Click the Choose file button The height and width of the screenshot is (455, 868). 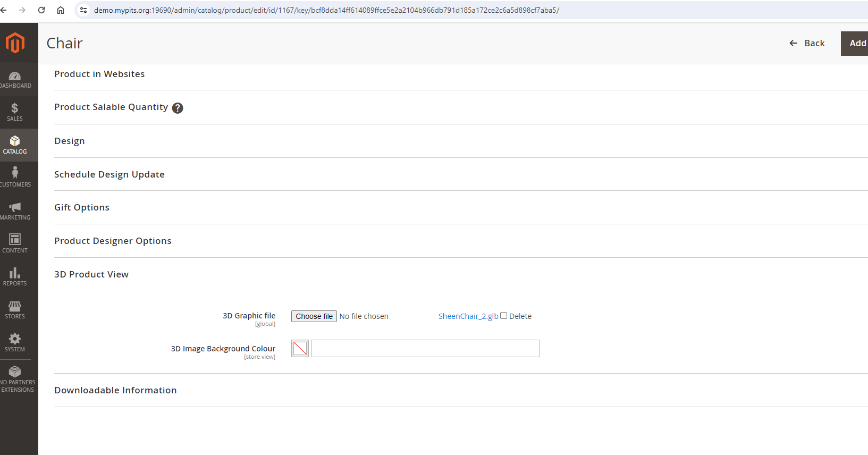pos(314,316)
